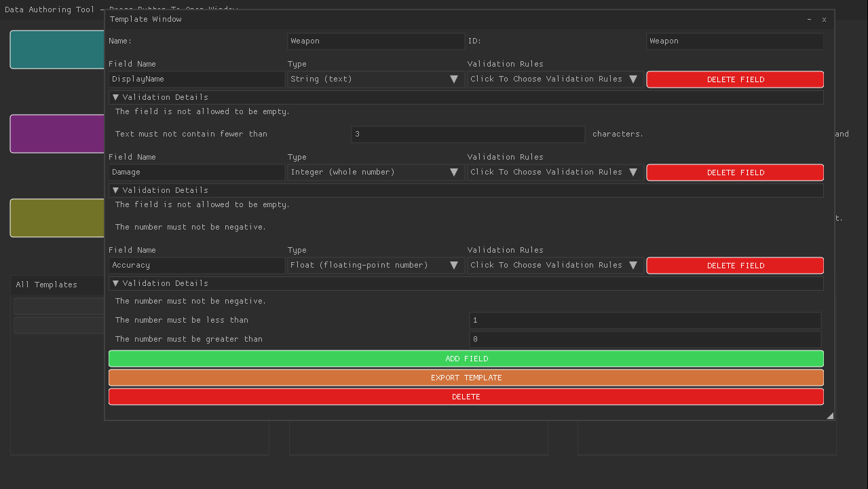The height and width of the screenshot is (489, 868).
Task: Delete the Accuracy field
Action: (x=734, y=265)
